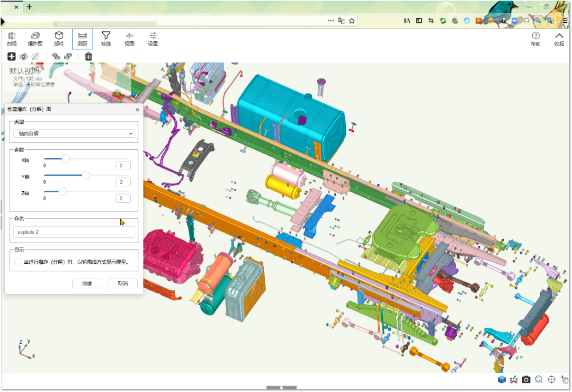The image size is (572, 392).
Task: Click the black plus add icon
Action: (12, 57)
